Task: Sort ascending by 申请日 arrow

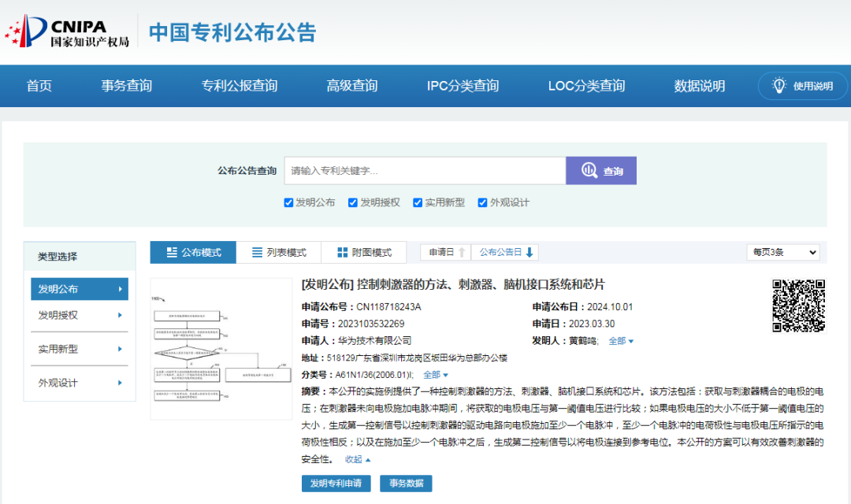Action: [x=463, y=253]
